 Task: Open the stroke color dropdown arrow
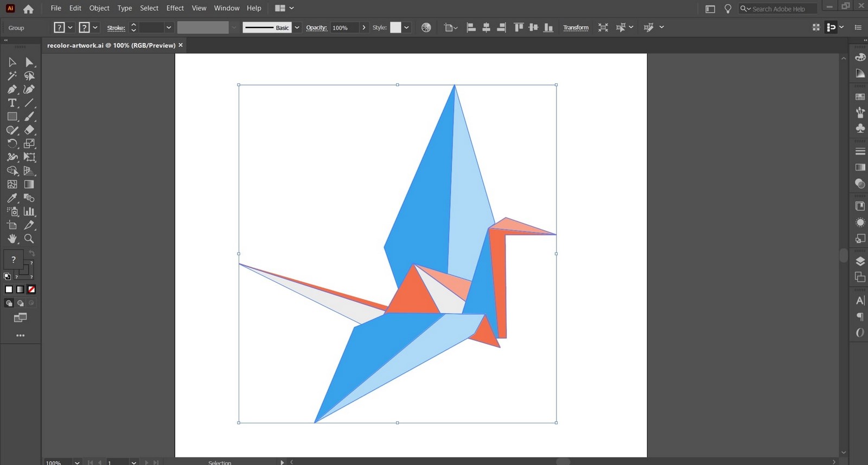click(x=95, y=28)
